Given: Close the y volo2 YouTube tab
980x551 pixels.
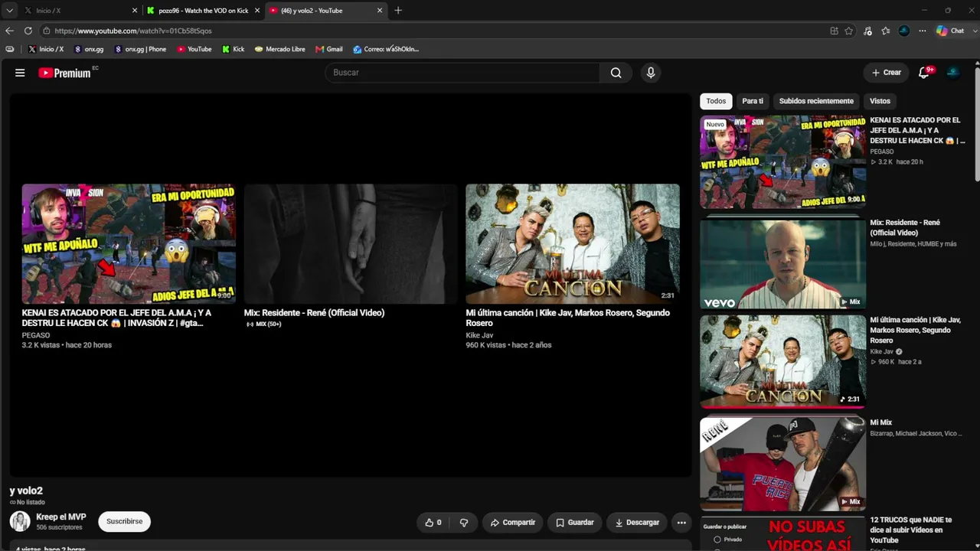Looking at the screenshot, I should click(x=380, y=11).
